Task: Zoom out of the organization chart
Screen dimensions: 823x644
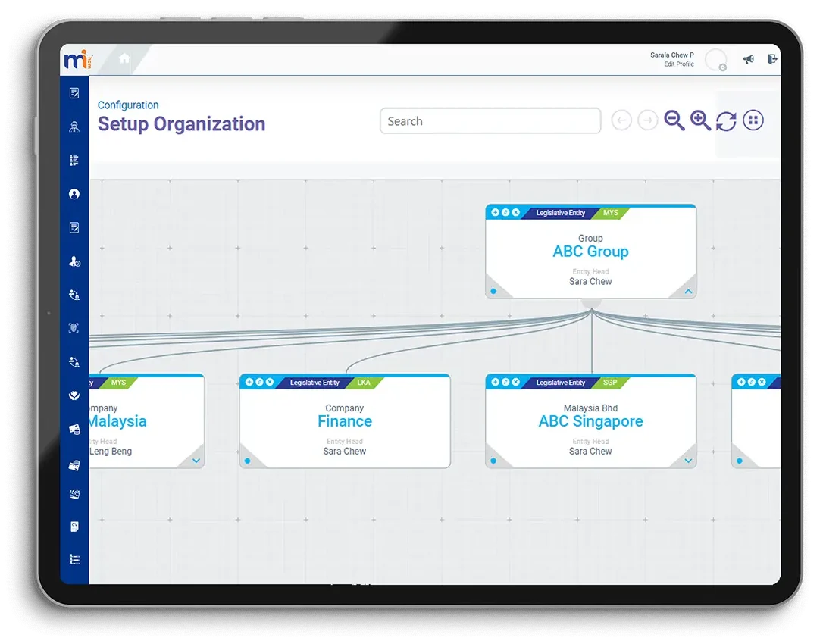Action: click(x=674, y=120)
